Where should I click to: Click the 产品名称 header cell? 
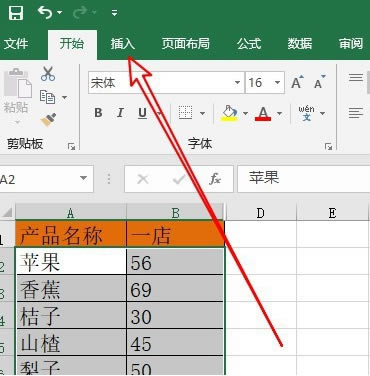pos(71,234)
